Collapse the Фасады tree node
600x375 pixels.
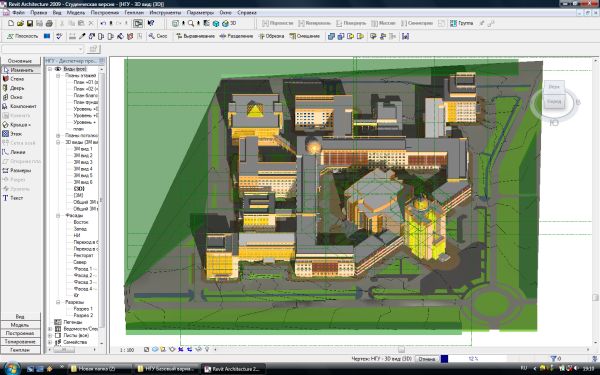(58, 215)
